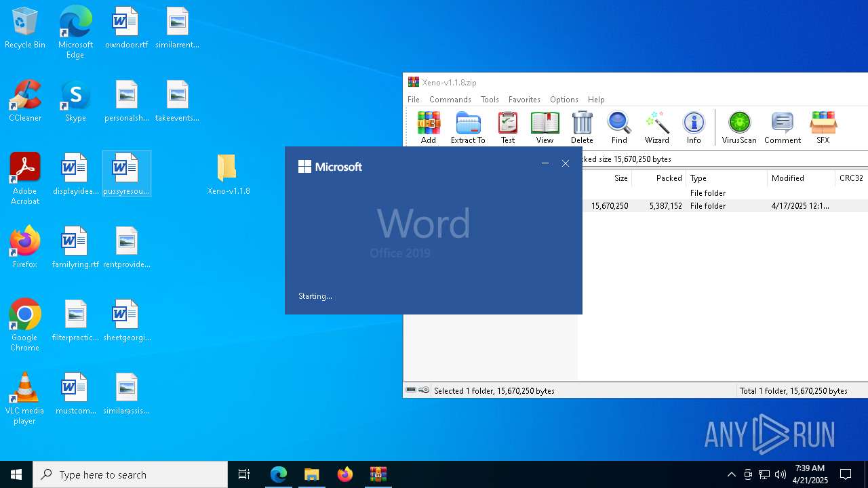Show hidden system tray icons

pos(731,474)
